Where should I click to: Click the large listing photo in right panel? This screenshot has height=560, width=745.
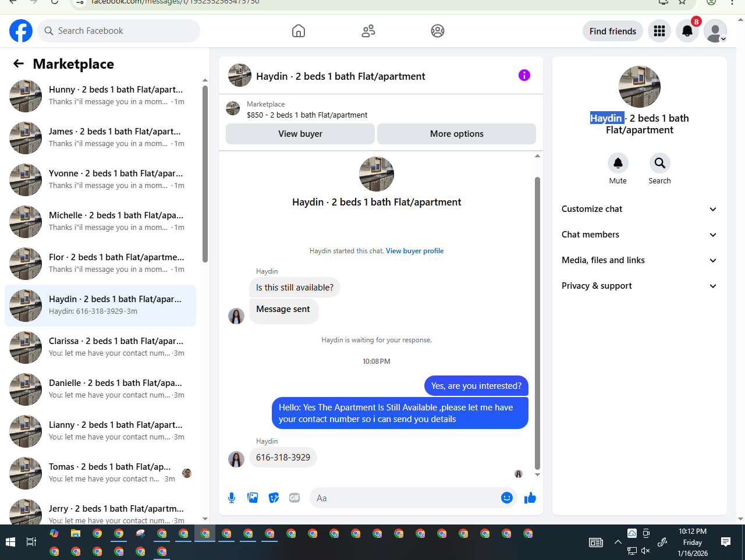640,87
